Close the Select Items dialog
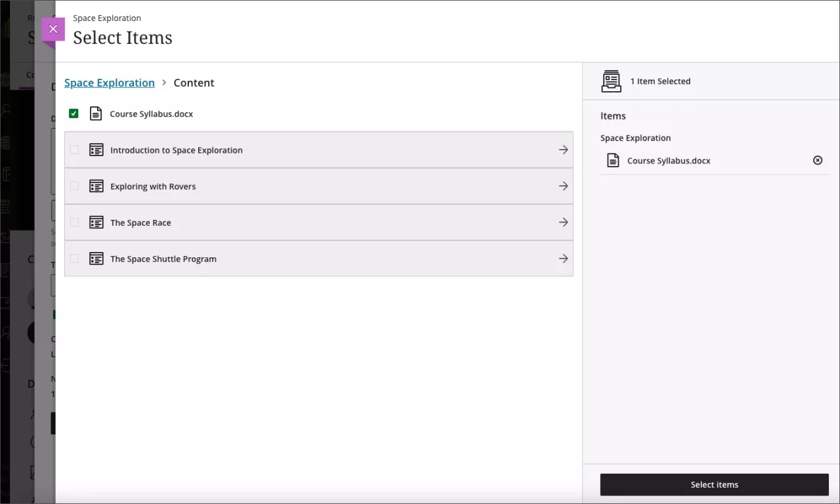Viewport: 840px width, 504px height. (x=52, y=29)
